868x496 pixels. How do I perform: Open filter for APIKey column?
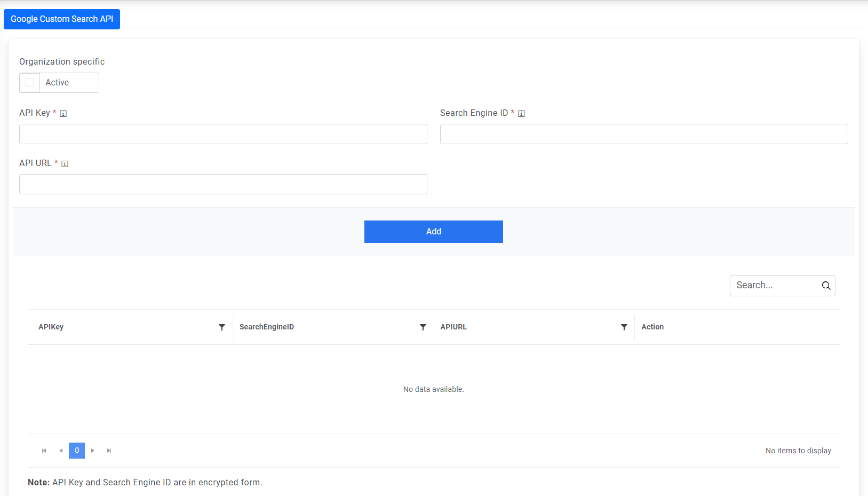222,327
